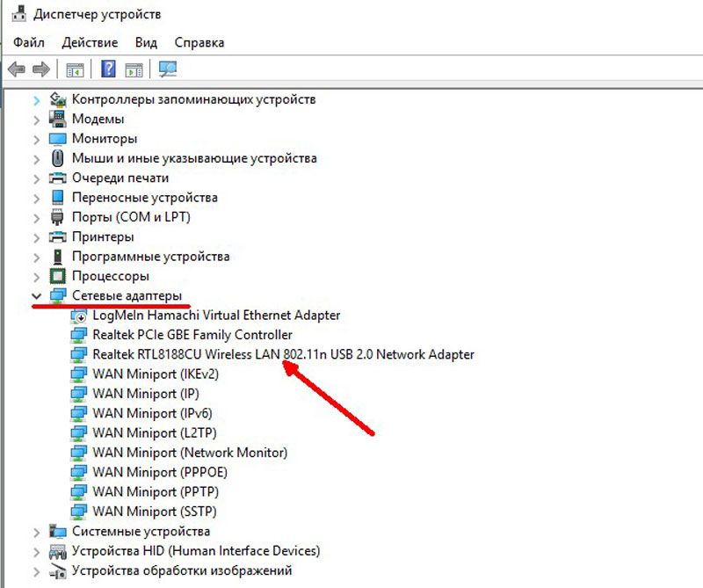This screenshot has height=588, width=703.
Task: Expand the Модемы node
Action: coord(36,120)
